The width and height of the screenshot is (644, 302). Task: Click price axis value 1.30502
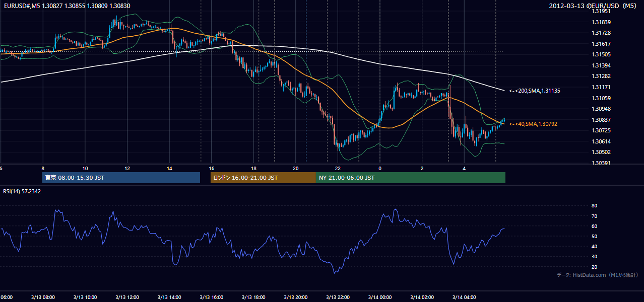point(601,152)
